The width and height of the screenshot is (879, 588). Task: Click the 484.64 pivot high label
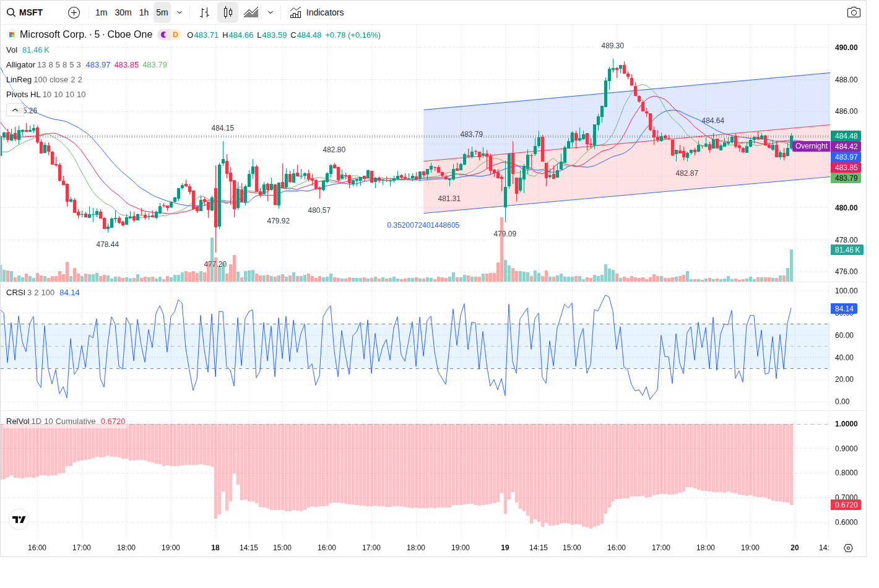(x=712, y=121)
